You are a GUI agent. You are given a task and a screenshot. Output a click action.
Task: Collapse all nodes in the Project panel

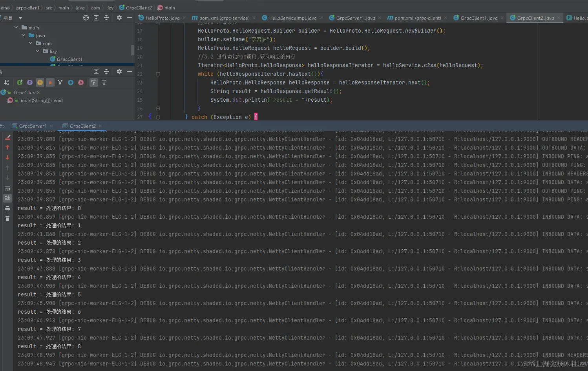pyautogui.click(x=106, y=18)
